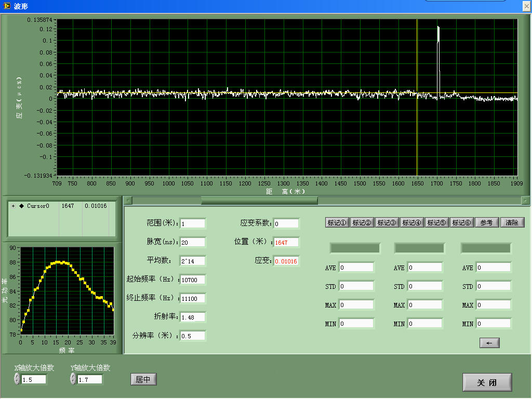The width and height of the screenshot is (532, 399).
Task: Click the Cursor0 diamond marker icon
Action: coord(22,206)
